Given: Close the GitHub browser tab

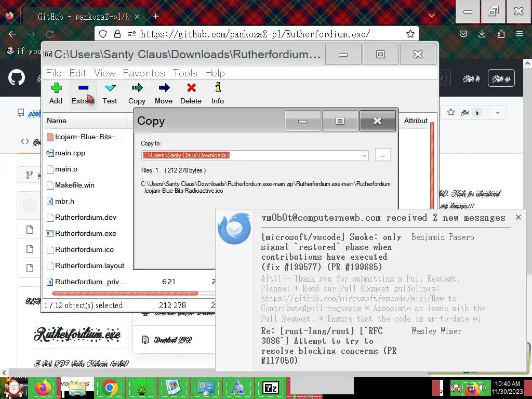Looking at the screenshot, I should click(x=137, y=16).
